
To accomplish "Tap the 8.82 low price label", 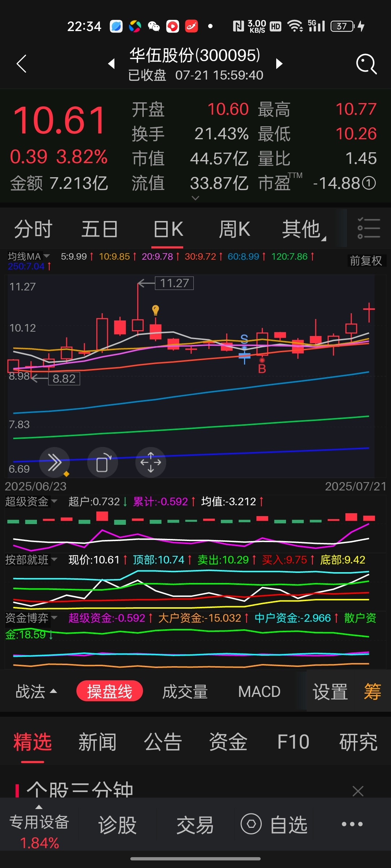I will point(64,379).
